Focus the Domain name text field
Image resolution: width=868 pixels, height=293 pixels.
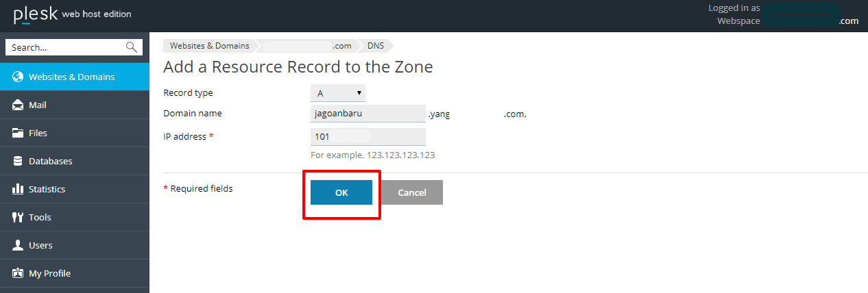(x=367, y=114)
